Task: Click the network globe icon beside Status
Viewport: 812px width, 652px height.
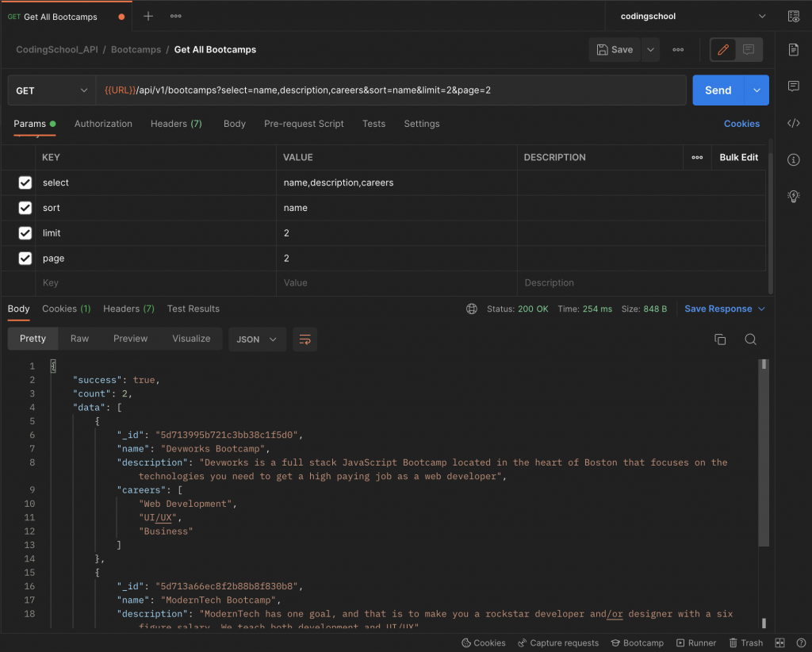Action: point(471,309)
